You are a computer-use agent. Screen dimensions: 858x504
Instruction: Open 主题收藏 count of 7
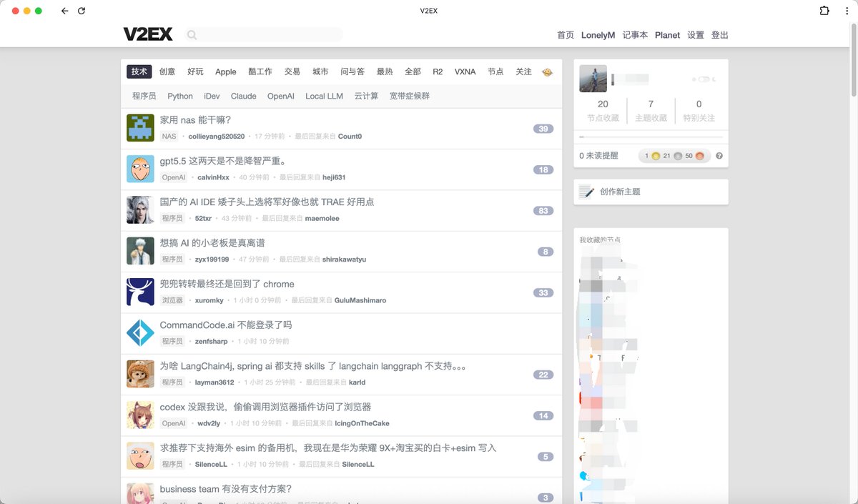tap(651, 111)
